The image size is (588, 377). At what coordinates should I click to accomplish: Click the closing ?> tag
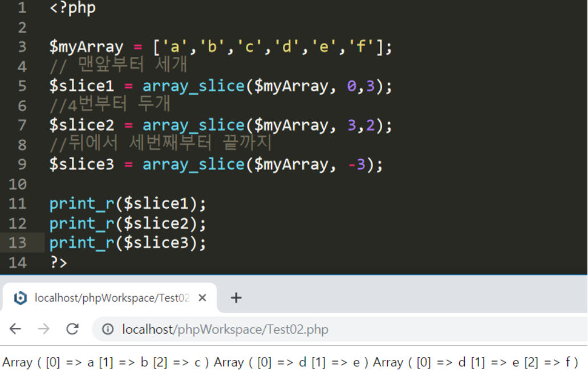[59, 262]
